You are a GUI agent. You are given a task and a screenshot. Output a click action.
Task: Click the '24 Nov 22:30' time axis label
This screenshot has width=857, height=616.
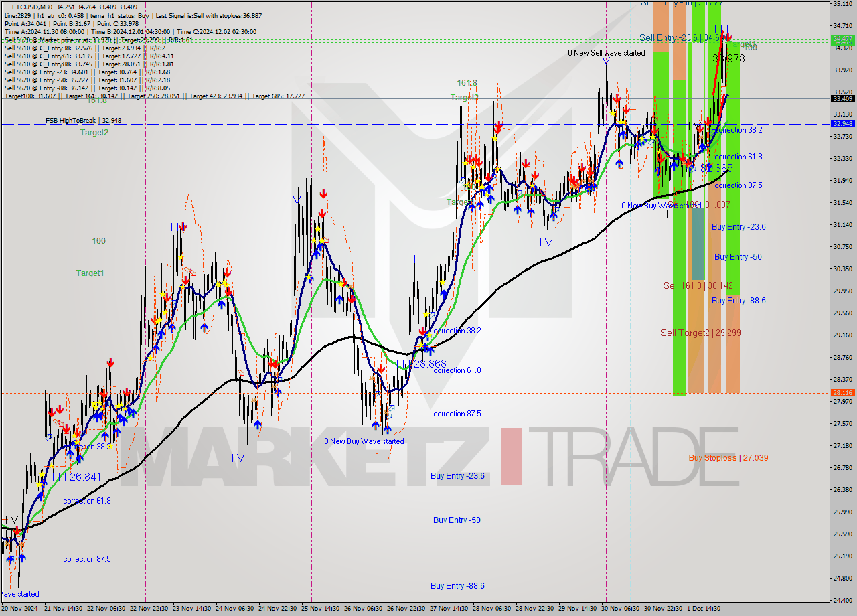[278, 609]
